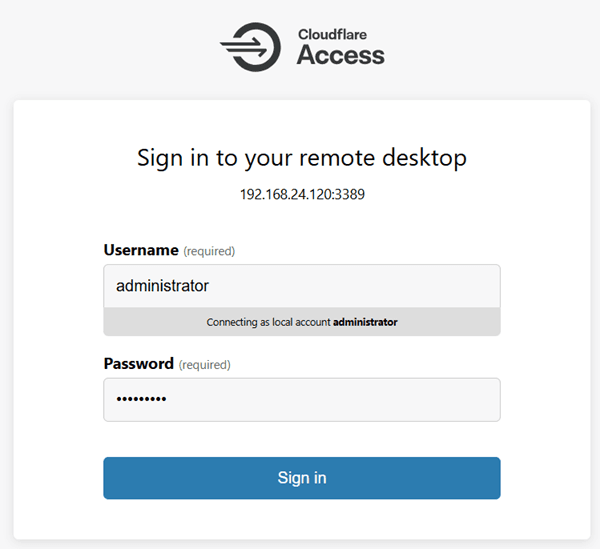
Task: Select the "Sign in to your remote desktop" heading
Action: point(302,158)
